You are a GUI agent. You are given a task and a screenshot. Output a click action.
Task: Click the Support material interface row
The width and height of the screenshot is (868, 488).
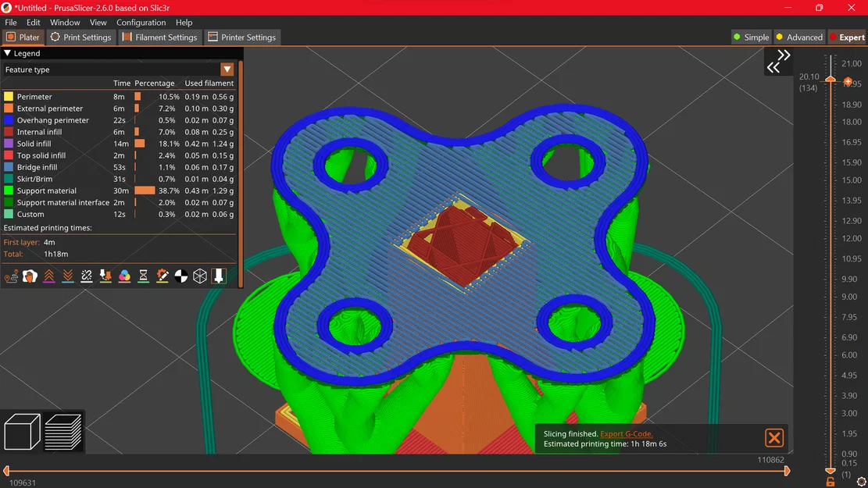click(119, 202)
